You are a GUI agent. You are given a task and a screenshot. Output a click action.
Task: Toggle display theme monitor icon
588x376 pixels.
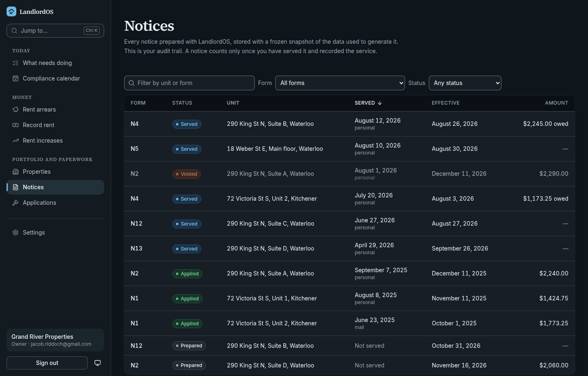(98, 363)
